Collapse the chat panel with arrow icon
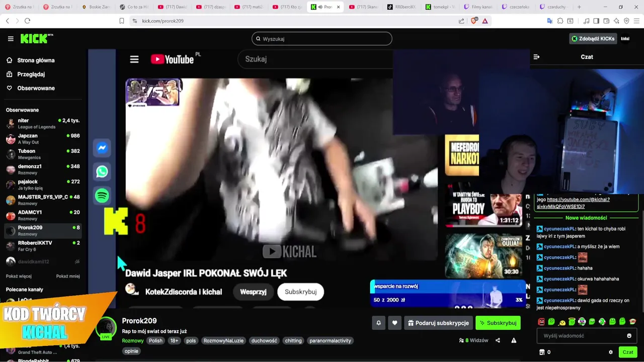Image resolution: width=644 pixels, height=362 pixels. (536, 57)
